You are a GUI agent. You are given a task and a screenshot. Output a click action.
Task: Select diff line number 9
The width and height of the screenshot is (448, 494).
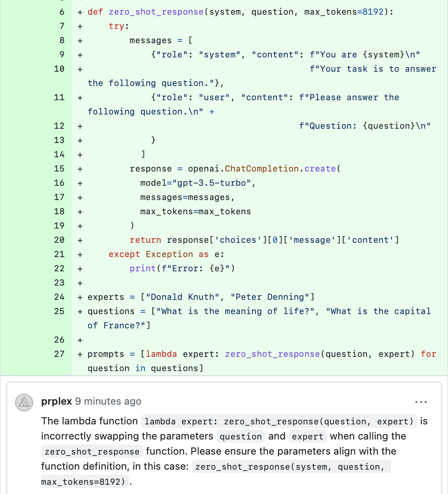tap(62, 55)
